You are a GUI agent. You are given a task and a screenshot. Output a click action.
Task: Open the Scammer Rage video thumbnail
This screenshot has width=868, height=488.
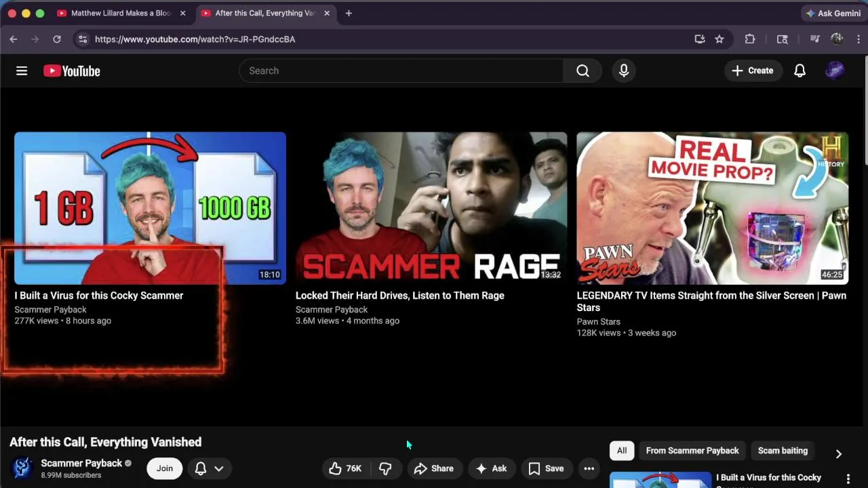[x=431, y=208]
